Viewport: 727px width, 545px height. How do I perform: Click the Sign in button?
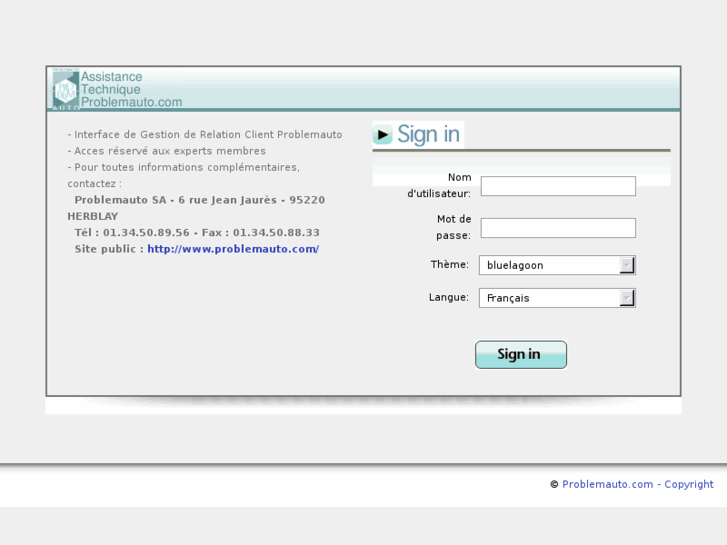click(521, 354)
